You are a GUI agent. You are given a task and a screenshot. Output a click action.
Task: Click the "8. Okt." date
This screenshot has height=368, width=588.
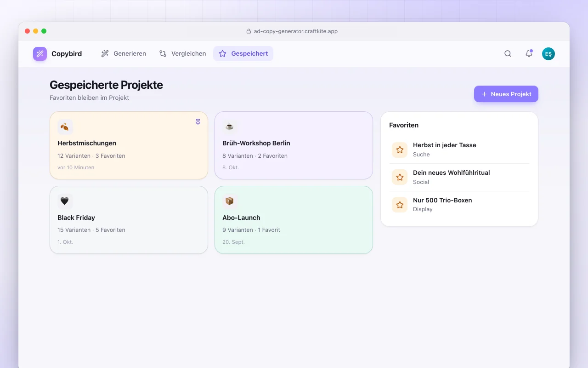tap(231, 167)
